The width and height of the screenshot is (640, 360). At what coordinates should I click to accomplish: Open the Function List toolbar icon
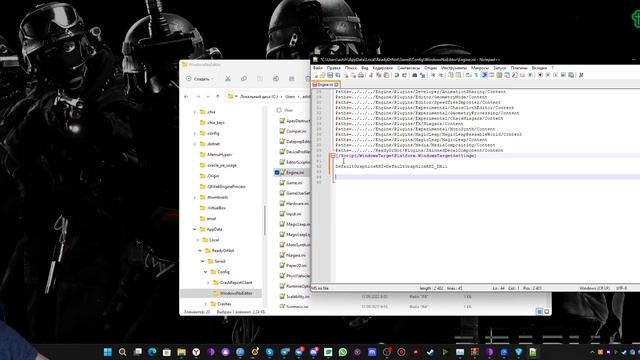[515, 75]
